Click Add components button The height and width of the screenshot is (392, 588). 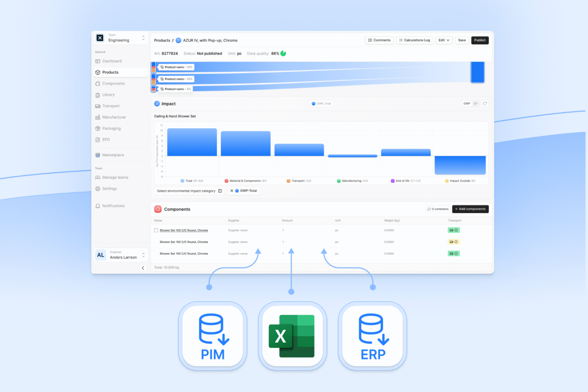[470, 209]
